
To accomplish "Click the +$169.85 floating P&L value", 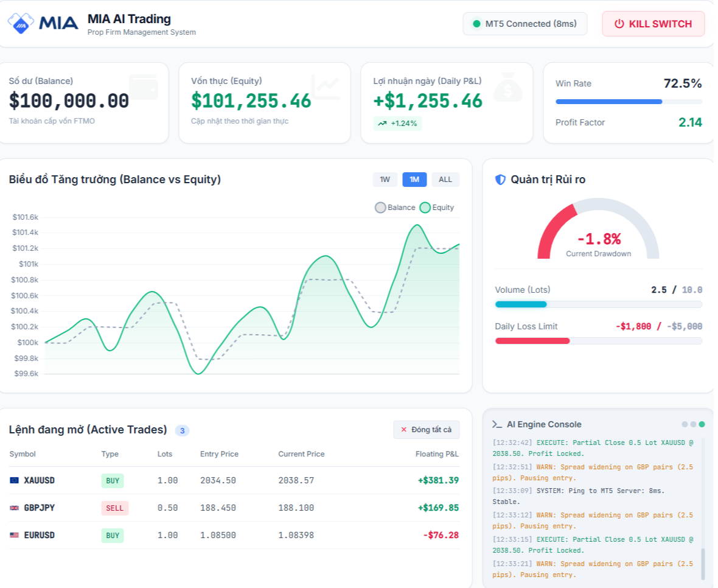I will coord(438,508).
